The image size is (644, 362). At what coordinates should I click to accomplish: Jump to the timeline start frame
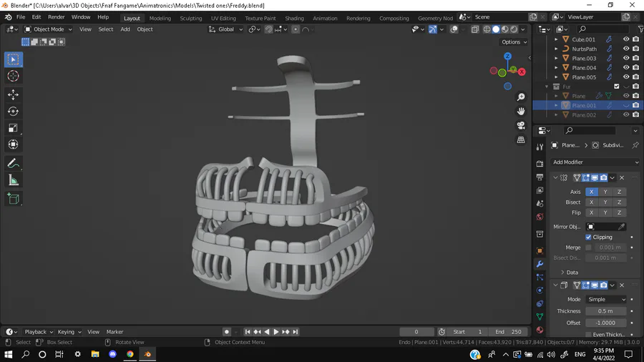248,332
